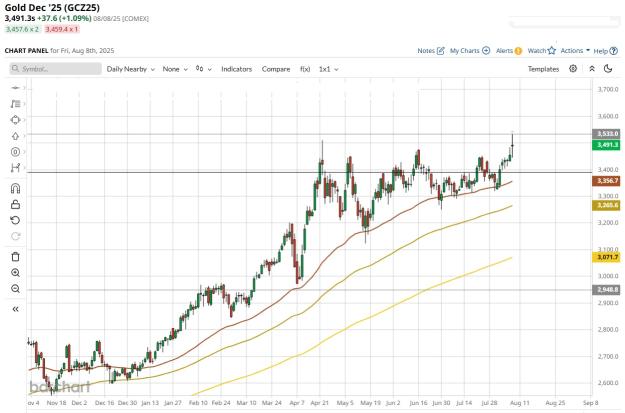Click the 3,457.6 x 2 bid quote
The height and width of the screenshot is (413, 625).
[22, 29]
